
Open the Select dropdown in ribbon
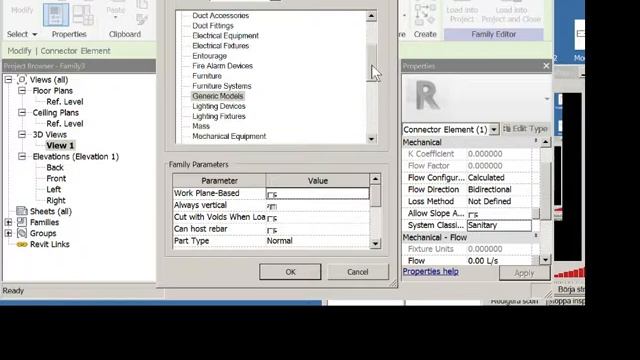22,34
